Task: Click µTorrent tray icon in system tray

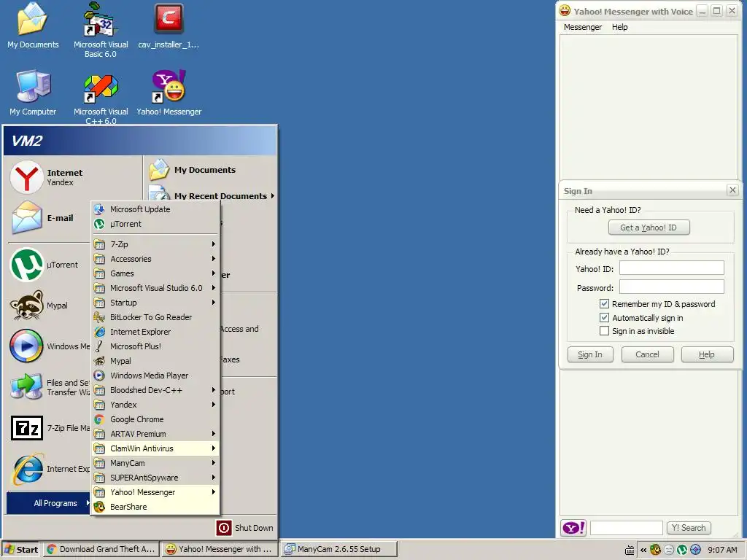Action: 682,550
